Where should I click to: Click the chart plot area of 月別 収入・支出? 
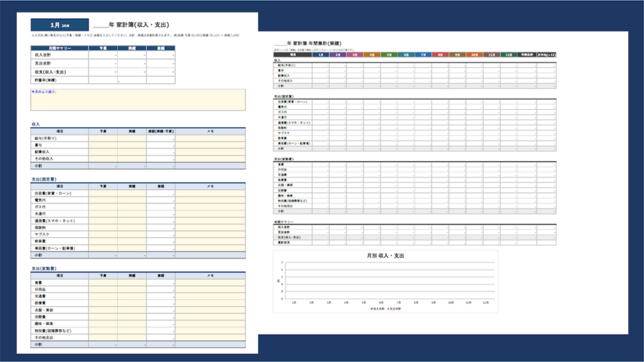pyautogui.click(x=390, y=280)
